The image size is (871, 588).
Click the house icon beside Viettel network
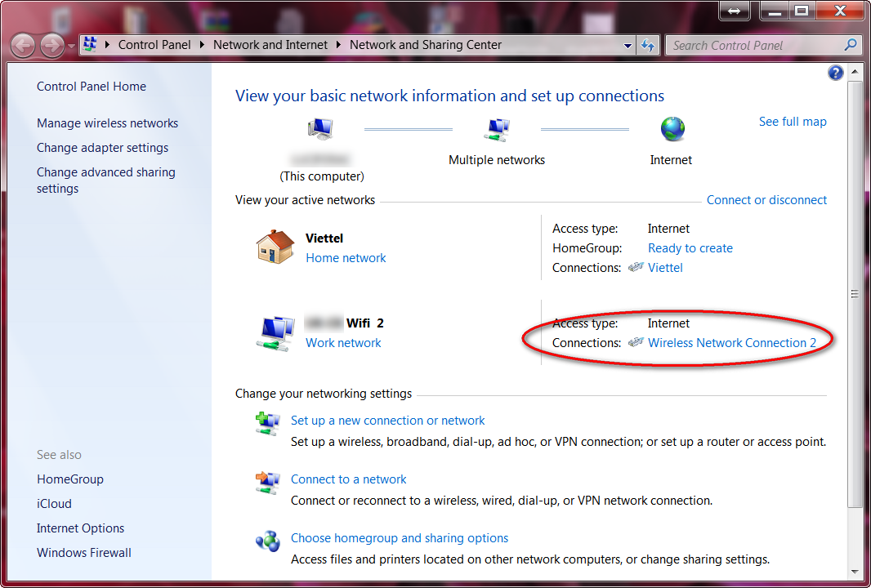coord(275,246)
